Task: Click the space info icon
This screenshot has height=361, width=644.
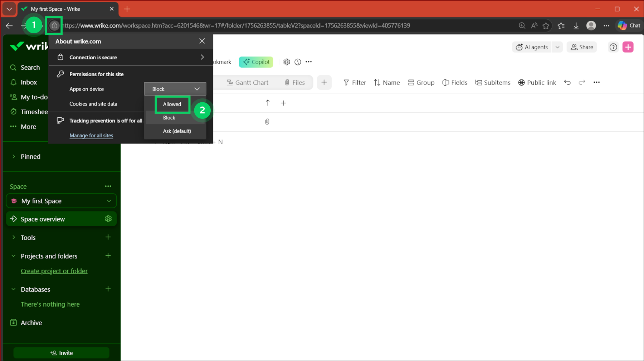Action: point(298,62)
